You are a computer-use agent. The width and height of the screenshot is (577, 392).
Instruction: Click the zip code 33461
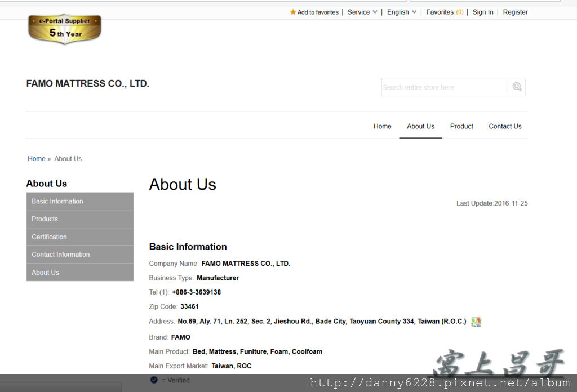click(189, 306)
